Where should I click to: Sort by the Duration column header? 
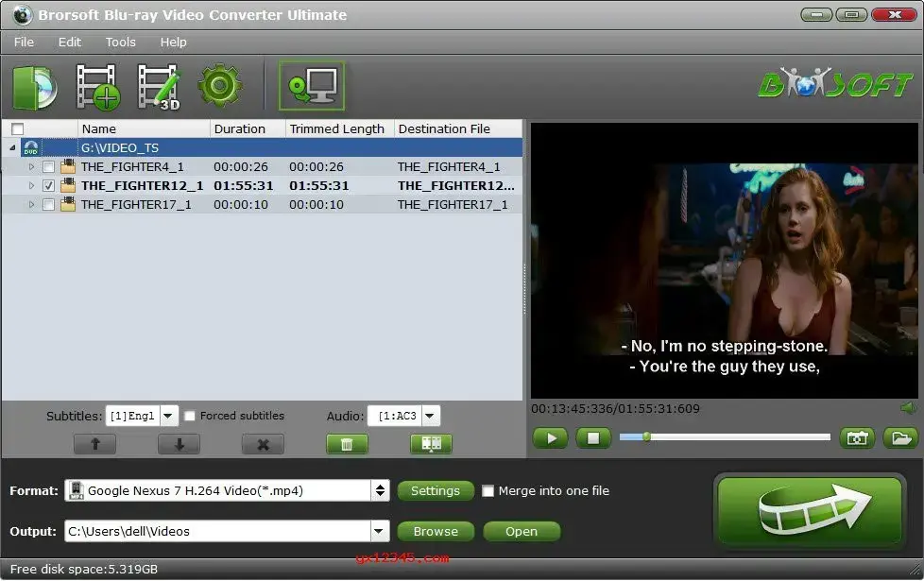point(248,129)
